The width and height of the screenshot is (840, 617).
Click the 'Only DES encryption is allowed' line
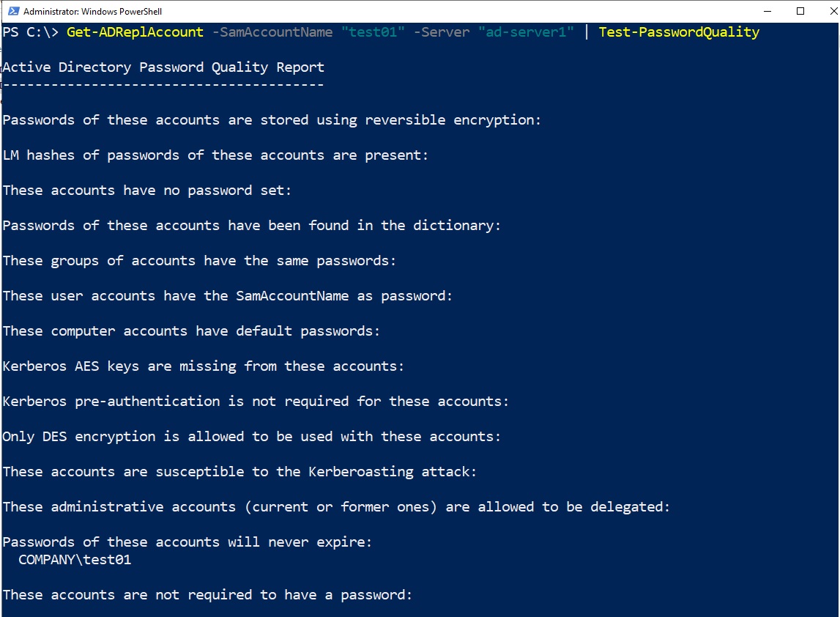tap(252, 437)
